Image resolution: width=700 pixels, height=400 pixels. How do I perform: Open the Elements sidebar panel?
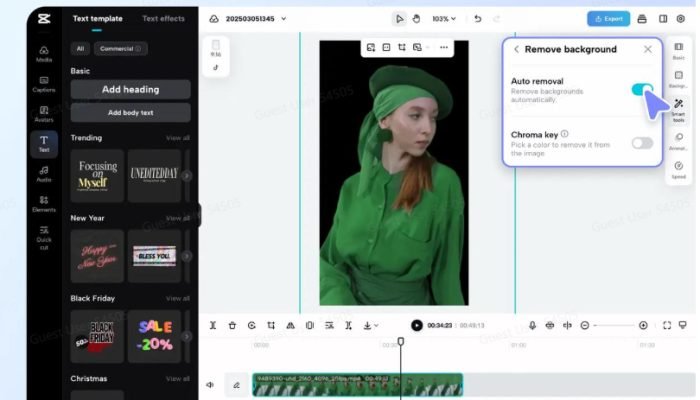tap(44, 204)
